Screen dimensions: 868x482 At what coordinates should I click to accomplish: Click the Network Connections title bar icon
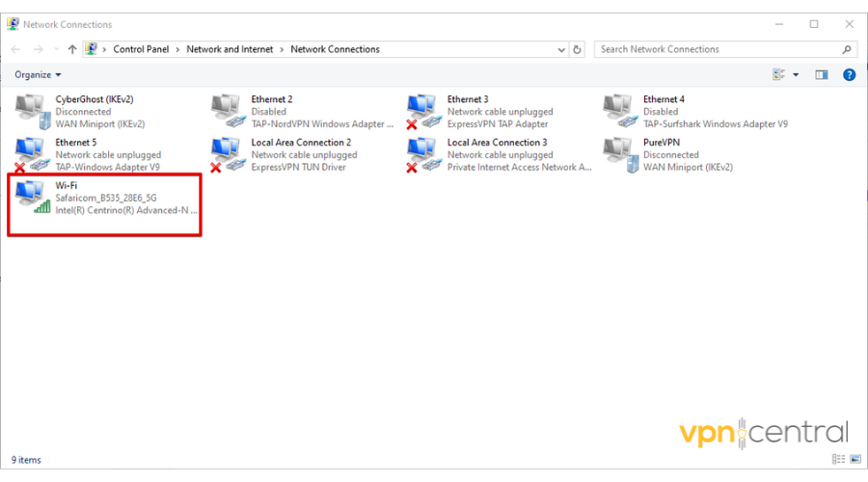click(14, 24)
